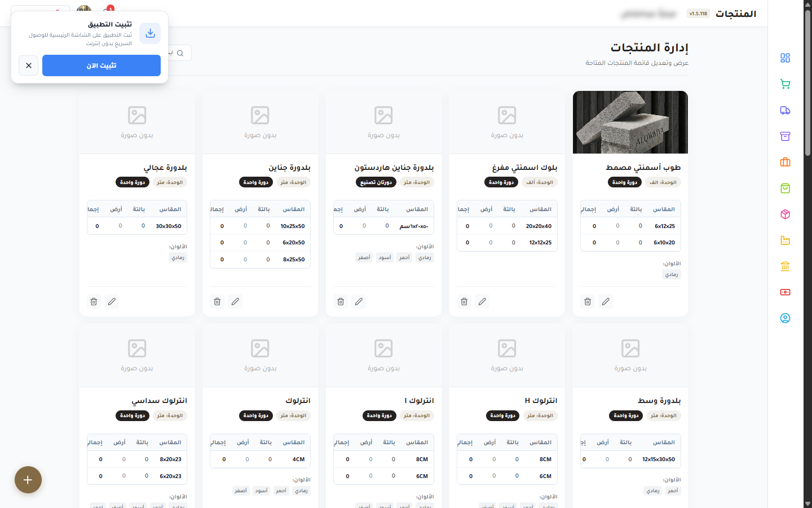The image size is (812, 508).
Task: Open the purple archive box sidebar icon
Action: (x=785, y=136)
